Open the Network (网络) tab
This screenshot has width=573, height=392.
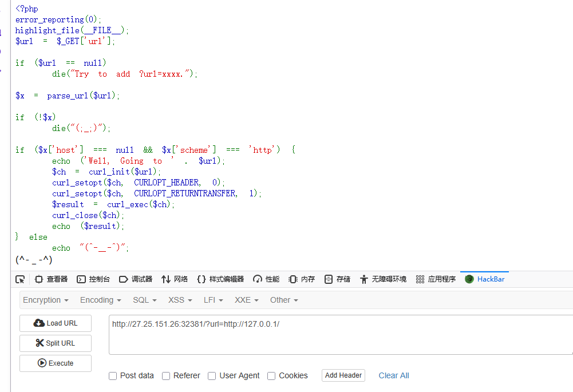tap(175, 279)
